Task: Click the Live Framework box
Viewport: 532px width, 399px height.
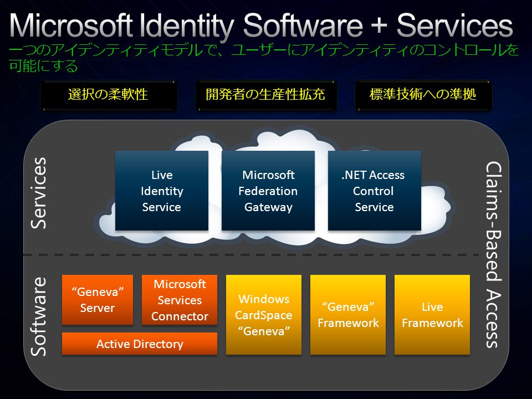Action: pyautogui.click(x=432, y=315)
